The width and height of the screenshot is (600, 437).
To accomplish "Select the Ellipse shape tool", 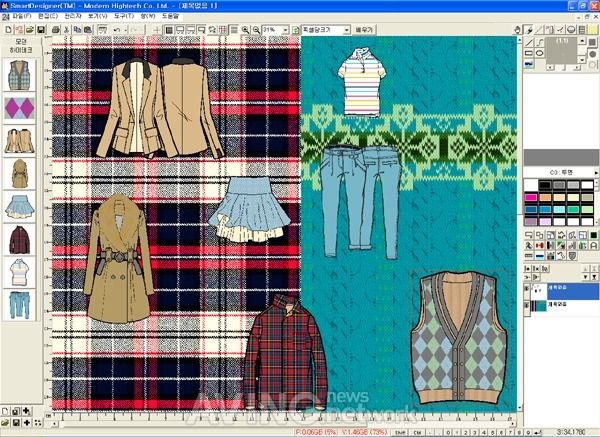I will 540,53.
